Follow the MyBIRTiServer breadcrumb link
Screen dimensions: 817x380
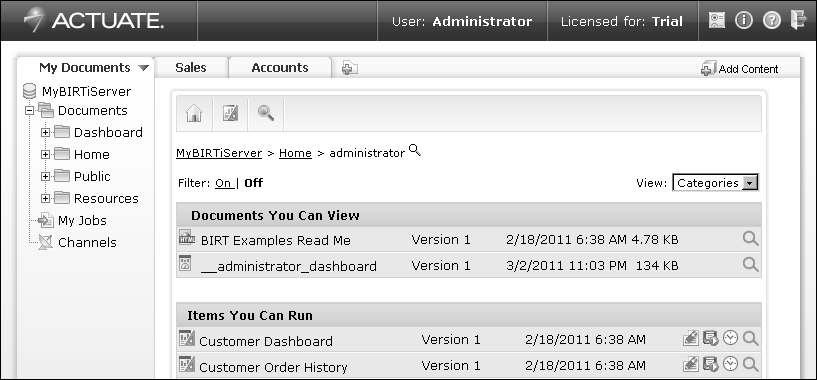[219, 153]
